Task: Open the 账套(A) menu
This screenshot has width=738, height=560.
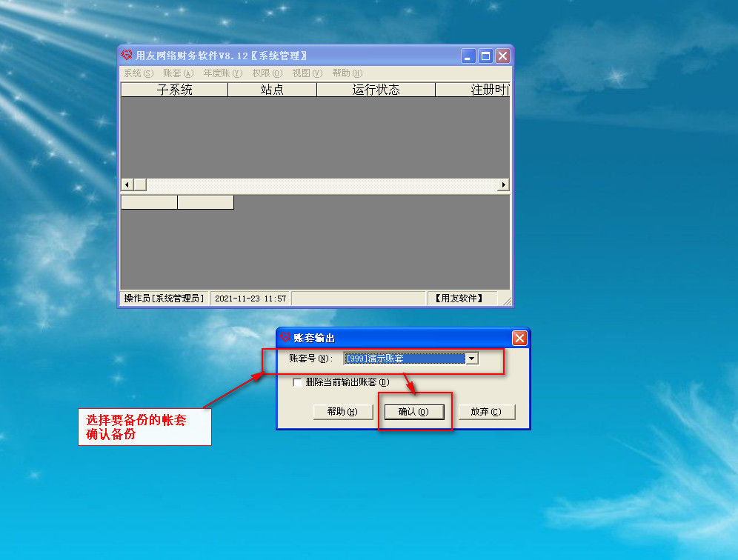Action: [x=178, y=73]
